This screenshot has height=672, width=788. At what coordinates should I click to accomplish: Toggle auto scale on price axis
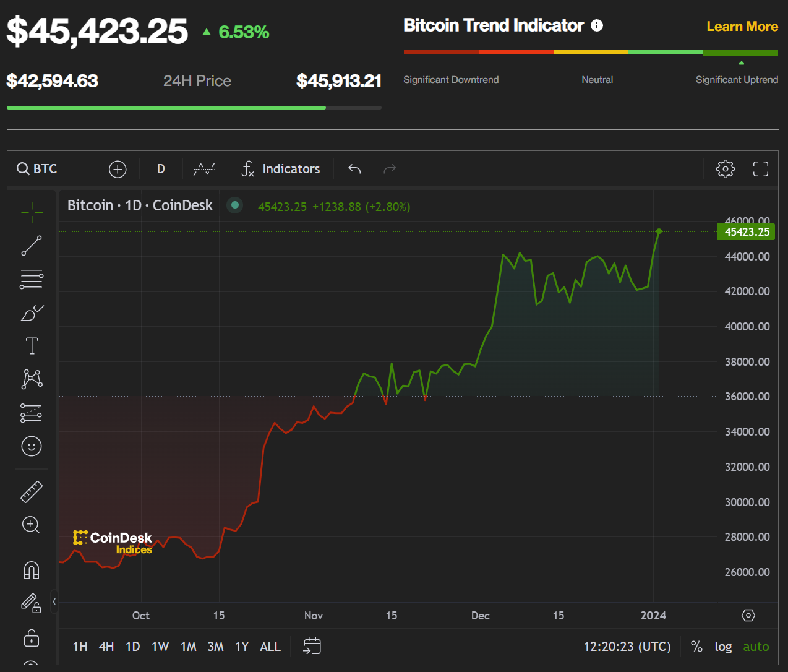point(756,647)
